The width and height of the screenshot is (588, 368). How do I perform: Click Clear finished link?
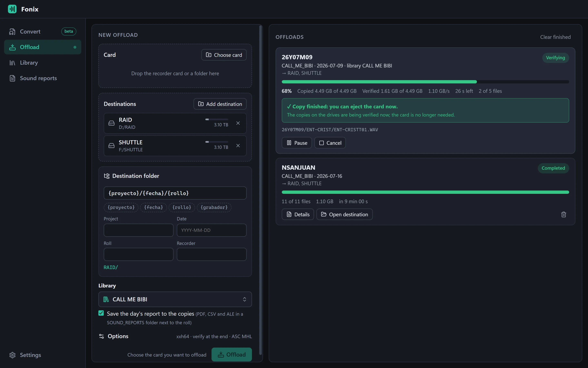555,37
